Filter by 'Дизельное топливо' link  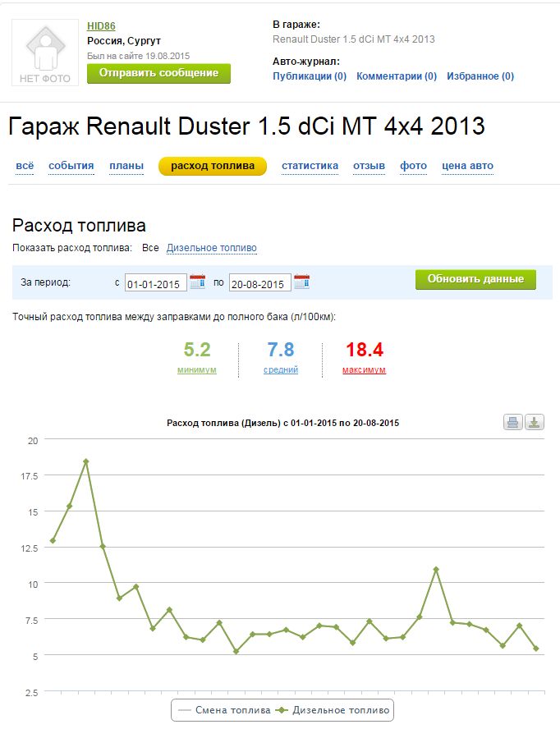point(212,248)
